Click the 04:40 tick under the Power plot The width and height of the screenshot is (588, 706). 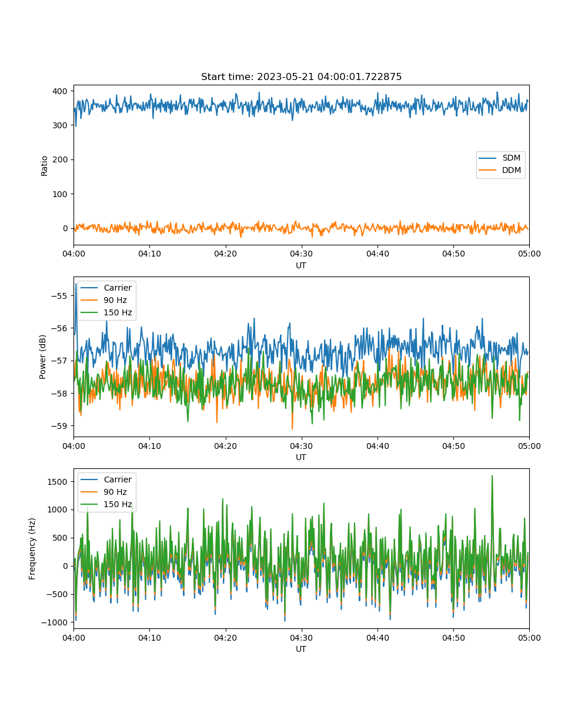tap(377, 445)
